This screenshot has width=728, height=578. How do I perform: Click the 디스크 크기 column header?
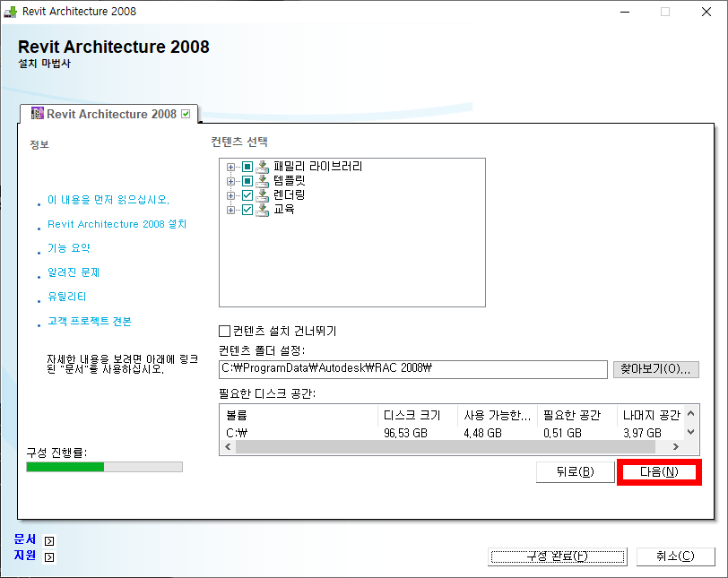click(x=419, y=415)
